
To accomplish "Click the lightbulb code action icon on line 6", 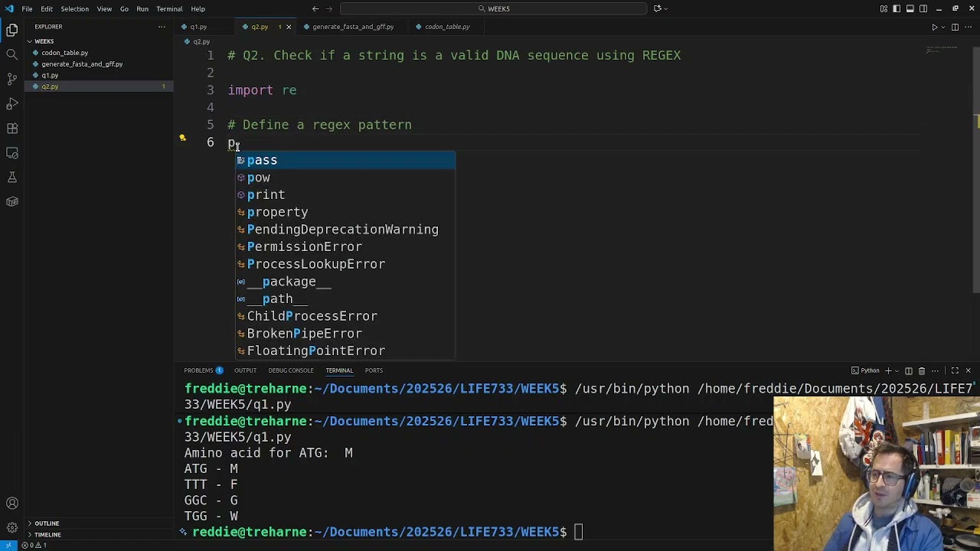I will [x=182, y=139].
